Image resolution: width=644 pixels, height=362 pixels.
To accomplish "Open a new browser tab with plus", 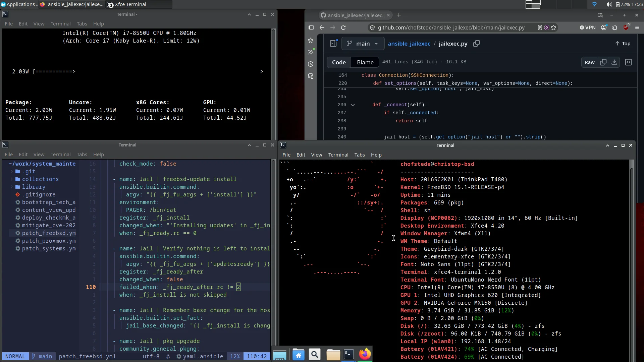I will pyautogui.click(x=398, y=15).
